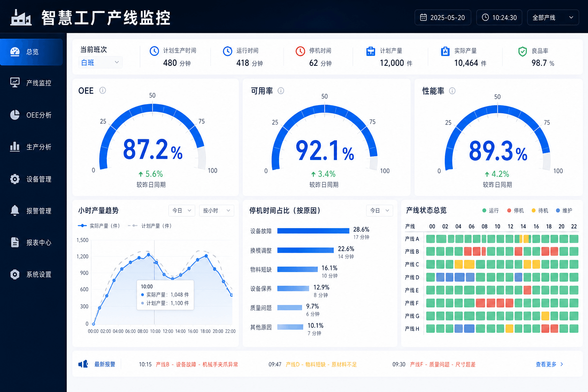This screenshot has width=588, height=392.
Task: Open the 今日 dropdown in 小时产量趋势
Action: [x=182, y=211]
